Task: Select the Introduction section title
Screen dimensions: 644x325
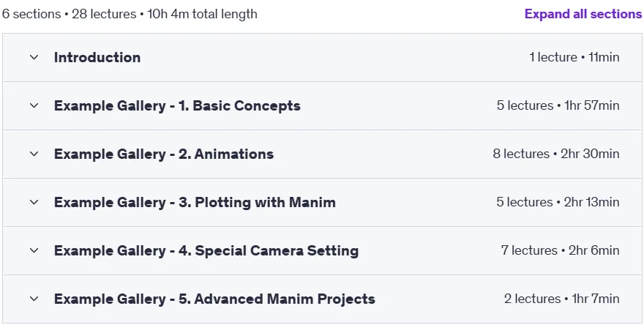Action: (97, 57)
